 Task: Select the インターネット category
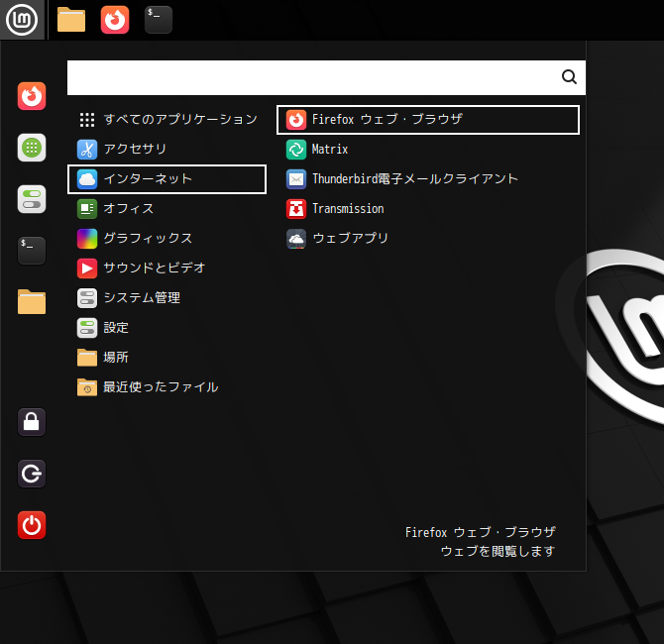(x=166, y=179)
